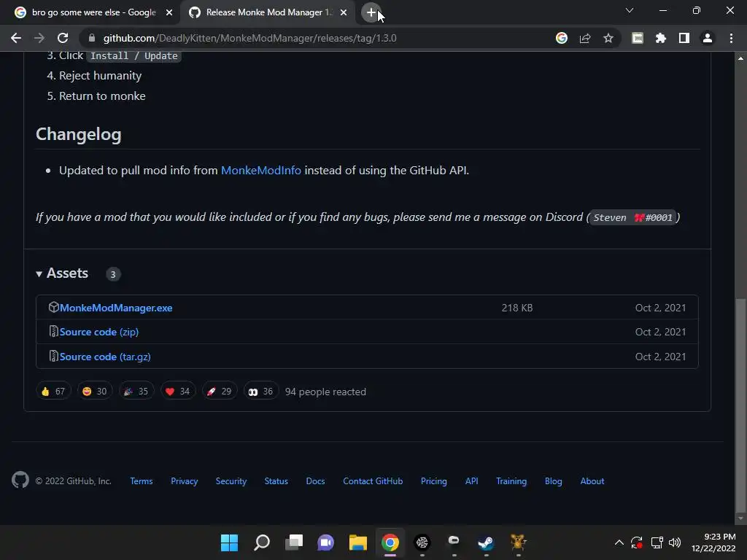Open the Pricing footer link
The image size is (747, 560).
(x=434, y=481)
